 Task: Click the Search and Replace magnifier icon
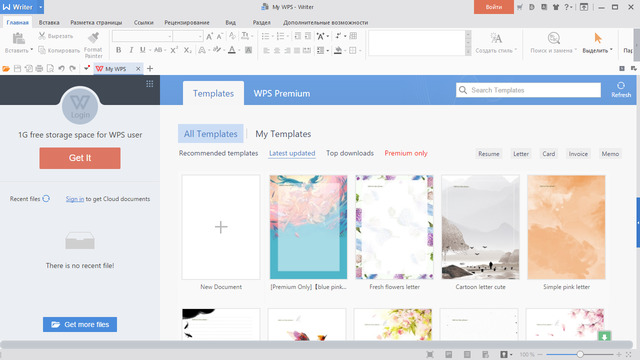coord(553,38)
